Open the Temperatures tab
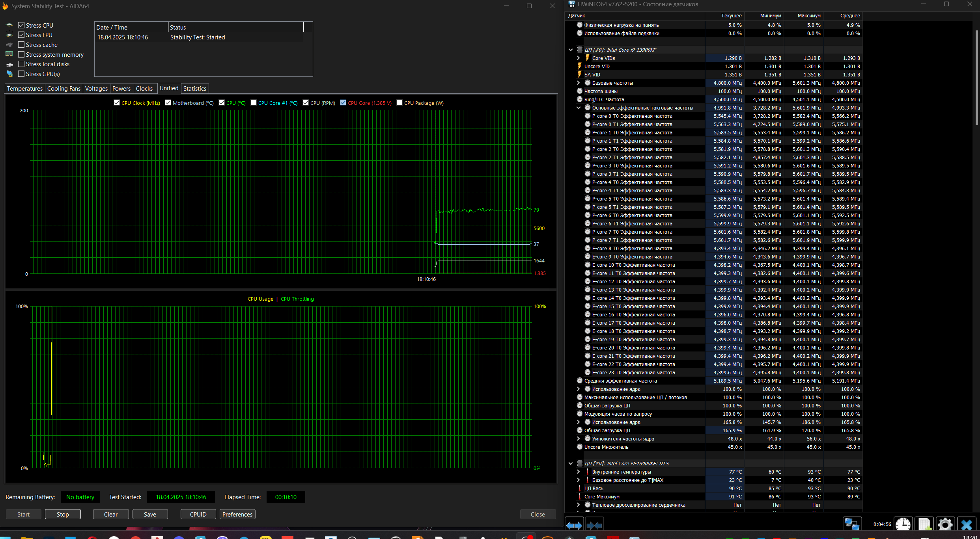This screenshot has height=539, width=980. coord(24,89)
